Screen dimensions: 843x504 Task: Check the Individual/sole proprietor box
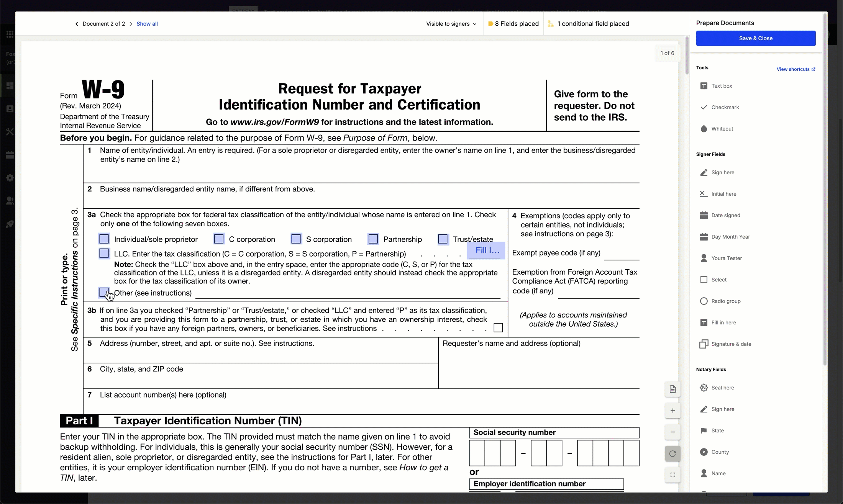coord(104,239)
